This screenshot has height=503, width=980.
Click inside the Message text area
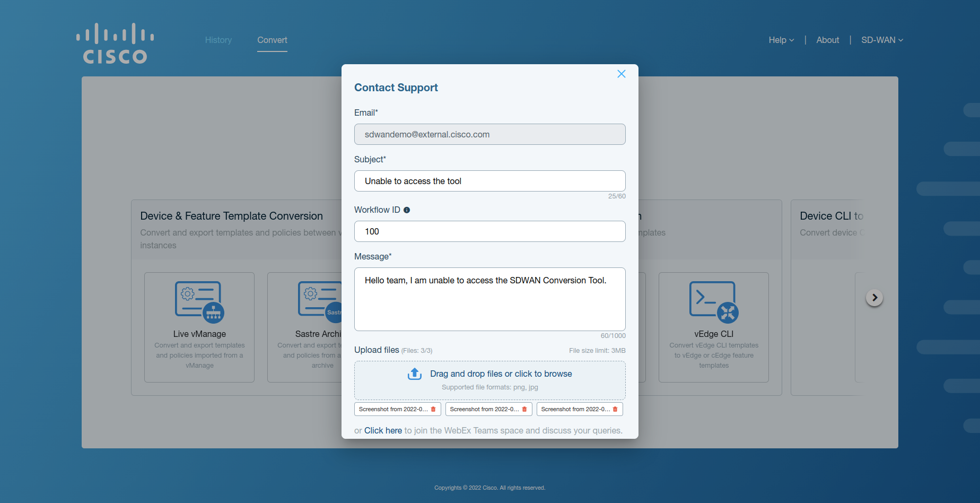(x=489, y=299)
